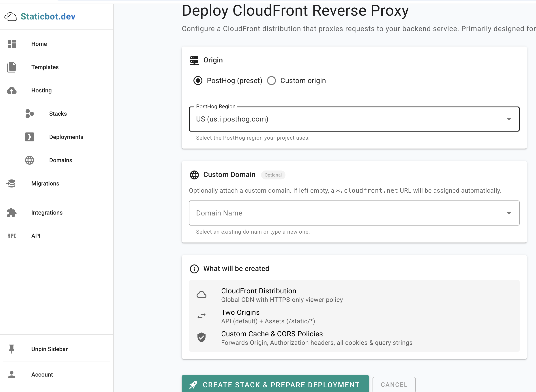Click the rocket icon on create button

coord(193,385)
